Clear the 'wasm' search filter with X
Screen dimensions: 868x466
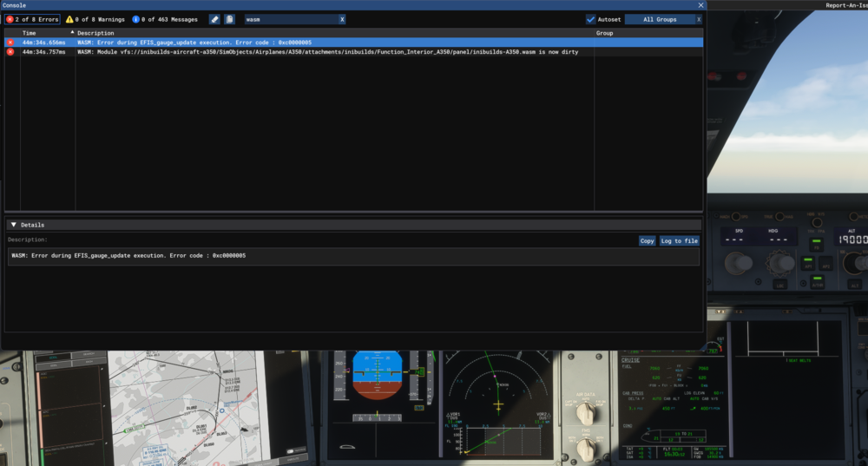click(341, 19)
